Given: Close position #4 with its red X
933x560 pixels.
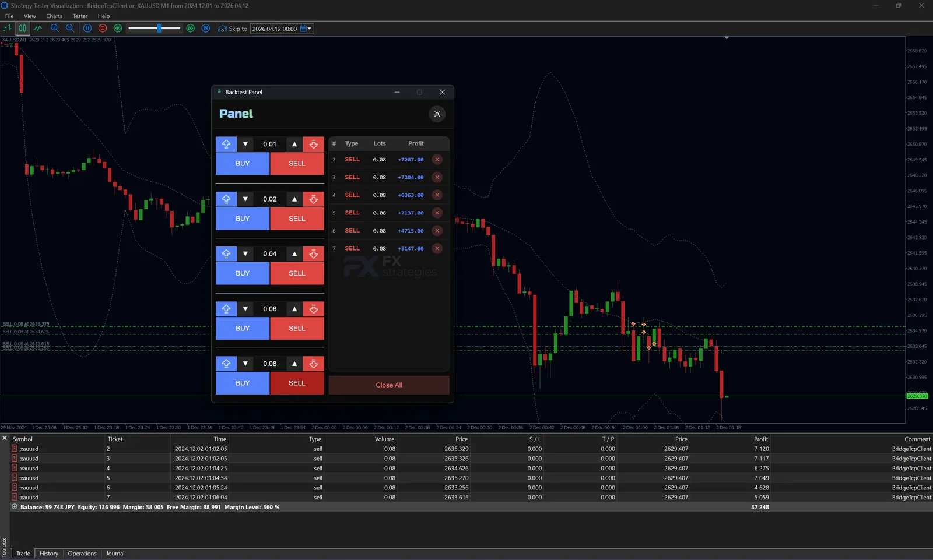Looking at the screenshot, I should tap(437, 195).
